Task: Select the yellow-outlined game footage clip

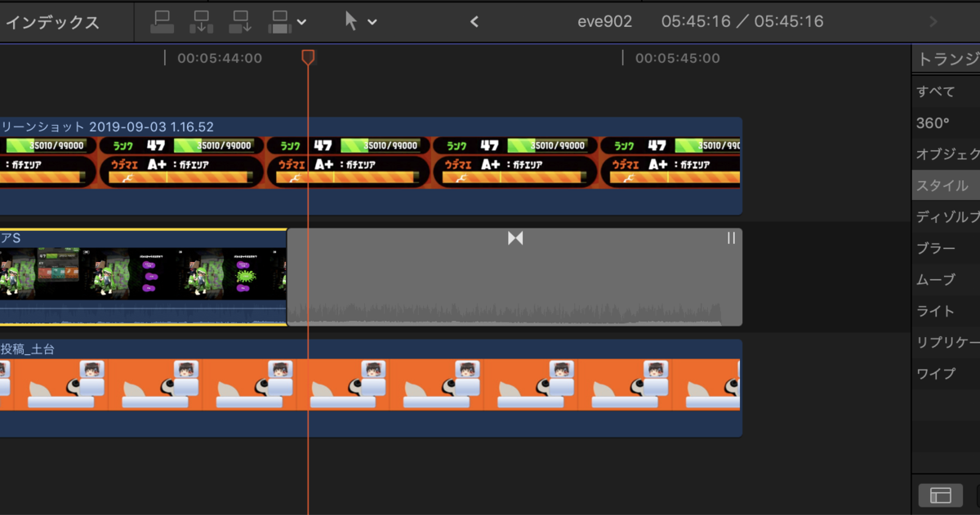Action: 143,277
